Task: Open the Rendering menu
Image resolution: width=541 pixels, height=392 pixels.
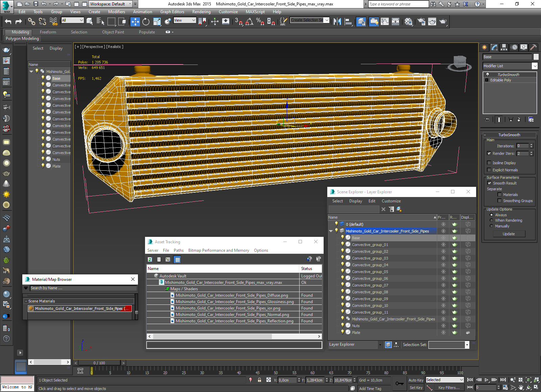Action: coord(202,12)
